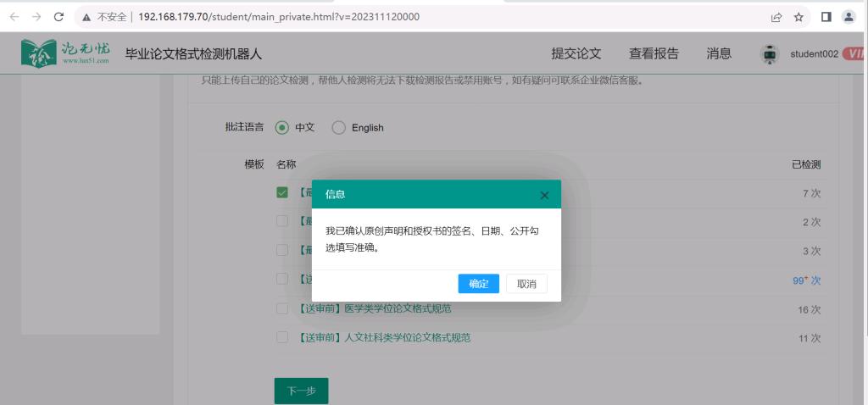Viewport: 868px width, 405px height.
Task: Click the browser back arrow
Action: (14, 17)
